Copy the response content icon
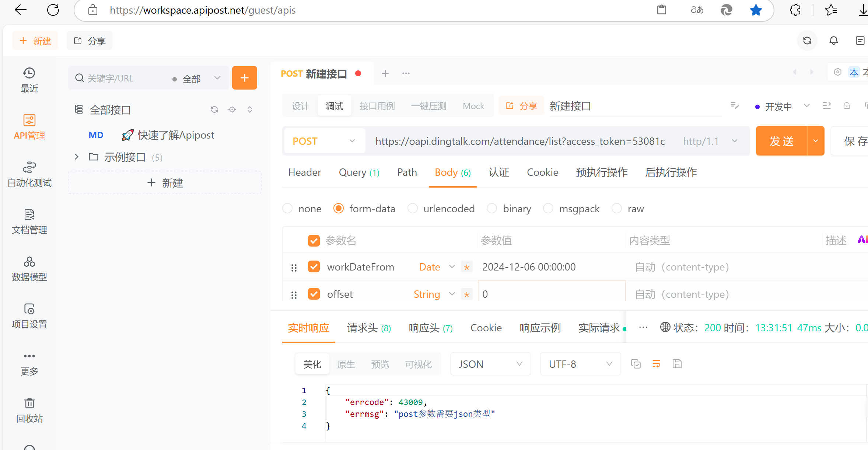The width and height of the screenshot is (868, 450). (x=636, y=364)
